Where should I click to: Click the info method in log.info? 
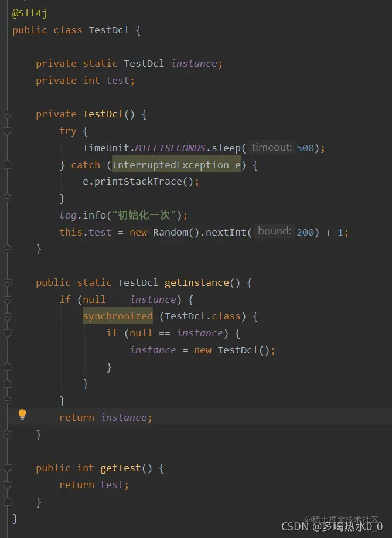[x=94, y=215]
